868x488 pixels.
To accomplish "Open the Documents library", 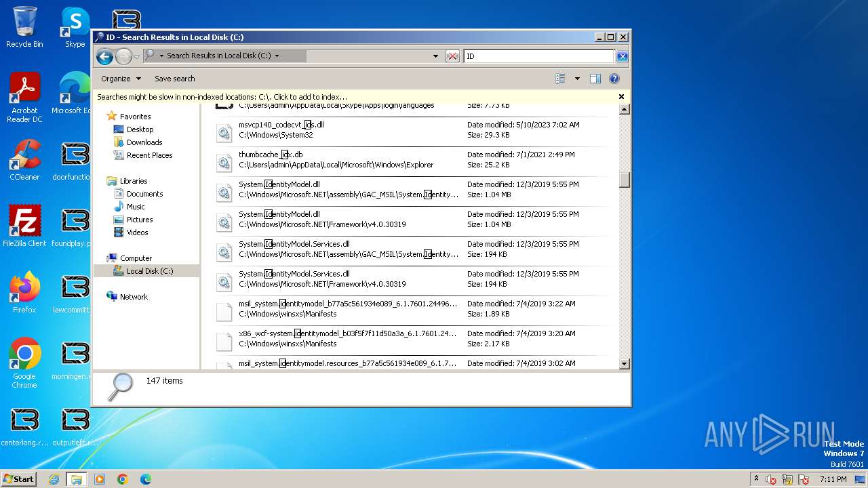I will point(144,194).
